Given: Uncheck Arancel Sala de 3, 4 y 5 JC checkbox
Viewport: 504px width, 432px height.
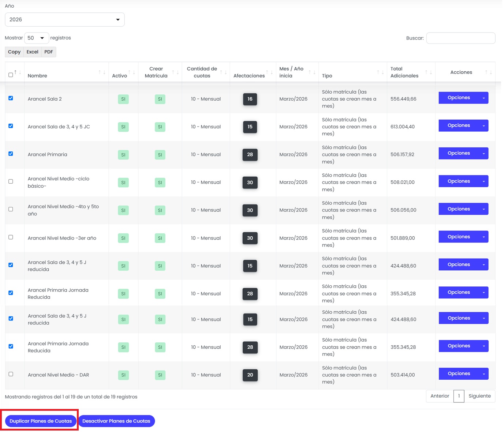Looking at the screenshot, I should (11, 126).
